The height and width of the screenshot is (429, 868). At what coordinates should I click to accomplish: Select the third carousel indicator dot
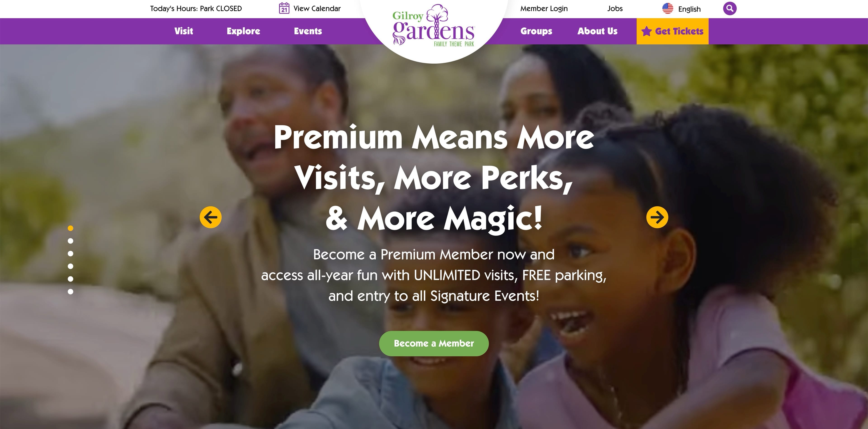point(71,254)
